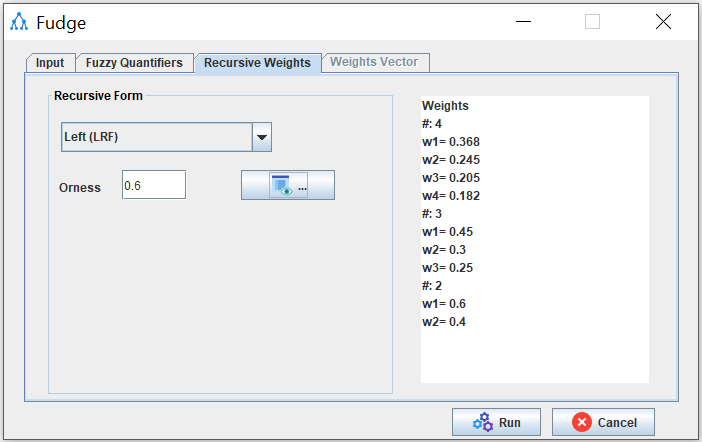Viewport: 702px width, 442px height.
Task: Click the Fudge app icon in title bar
Action: [x=19, y=22]
